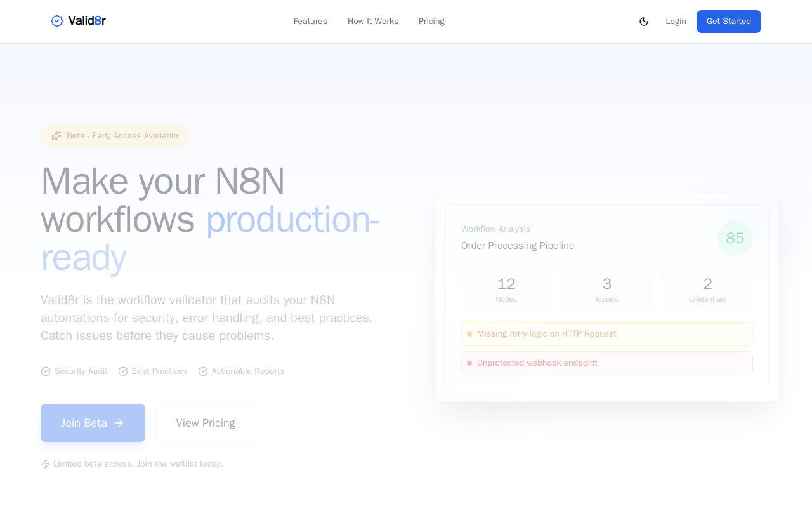Click the arrow icon in Join Beta

coord(119,423)
